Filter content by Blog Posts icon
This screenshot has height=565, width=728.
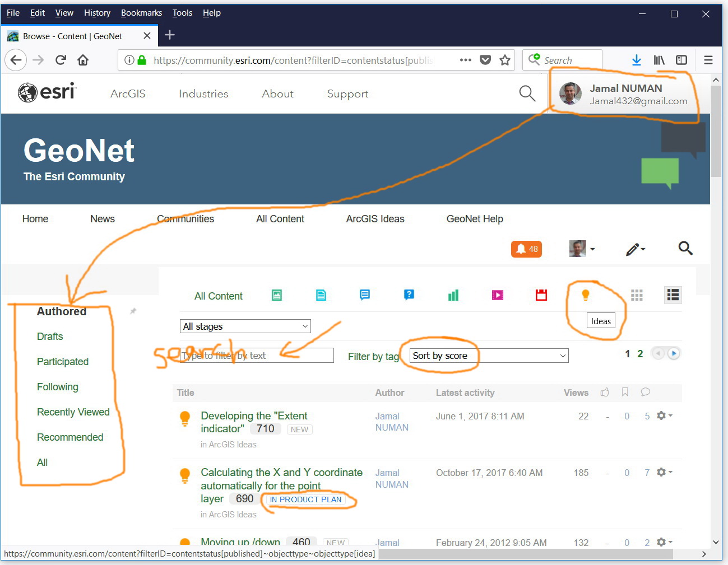click(277, 295)
